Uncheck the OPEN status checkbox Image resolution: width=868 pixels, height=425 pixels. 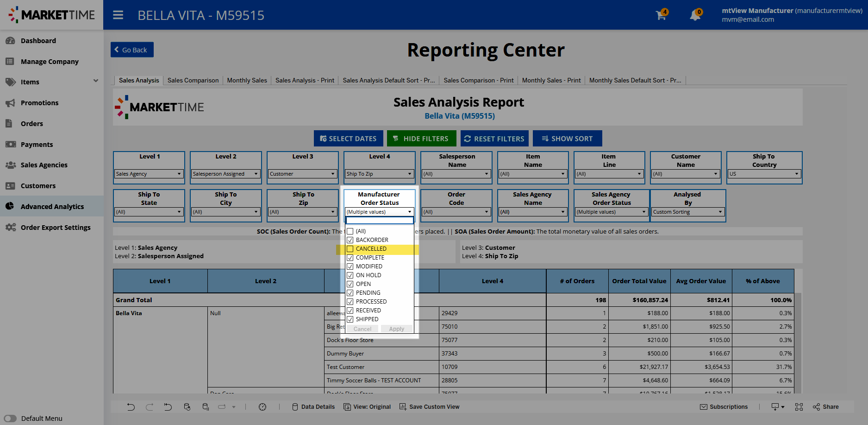[350, 284]
